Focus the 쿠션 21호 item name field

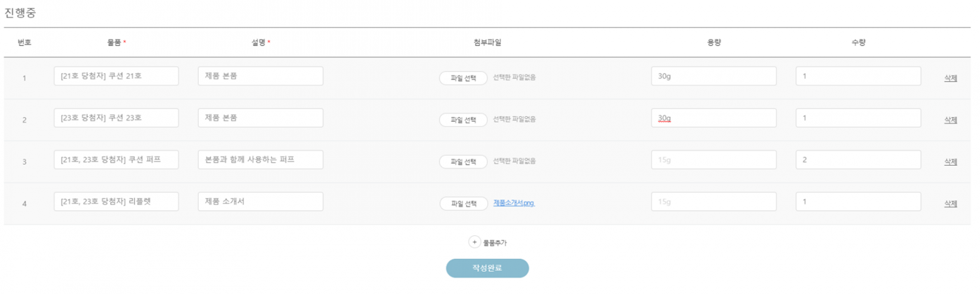tap(116, 76)
